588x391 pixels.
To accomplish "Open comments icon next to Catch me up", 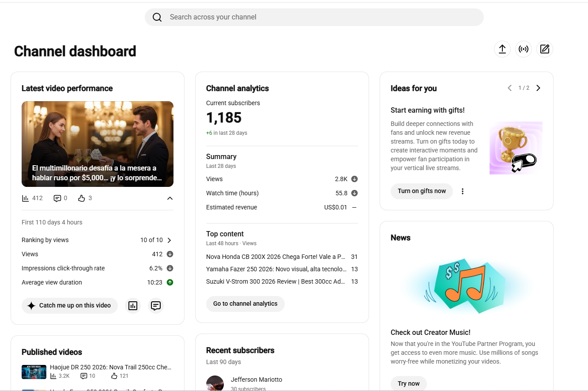I will click(x=156, y=306).
